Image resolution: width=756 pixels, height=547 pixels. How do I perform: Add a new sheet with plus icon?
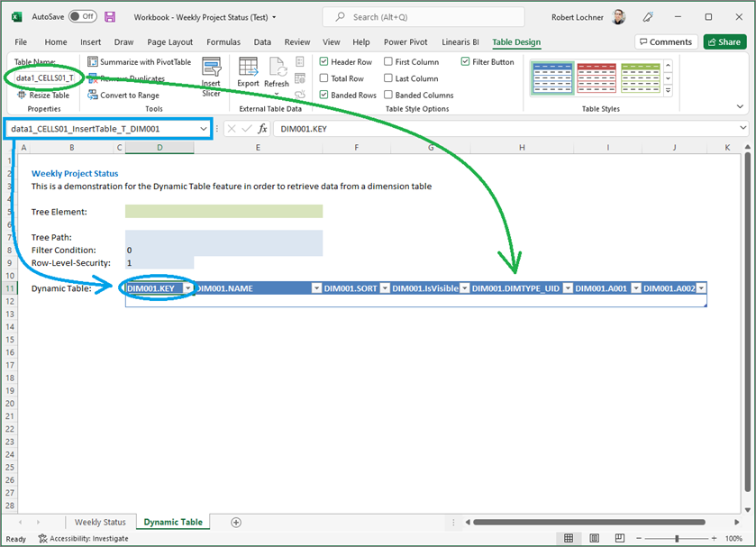tap(236, 523)
